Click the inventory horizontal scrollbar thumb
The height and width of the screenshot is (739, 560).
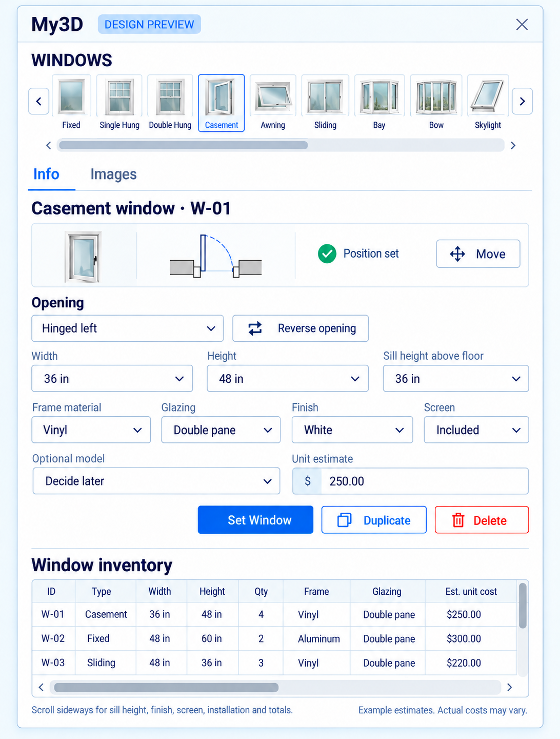pos(166,687)
